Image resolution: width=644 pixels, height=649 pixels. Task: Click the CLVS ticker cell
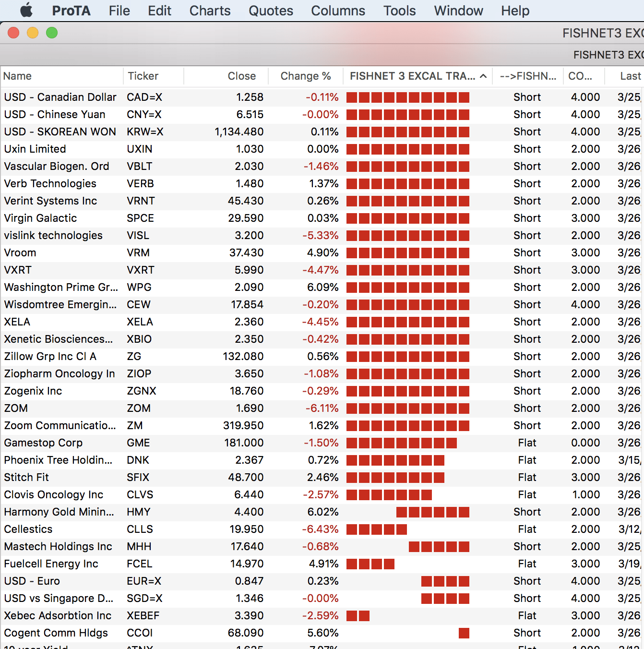pos(140,494)
